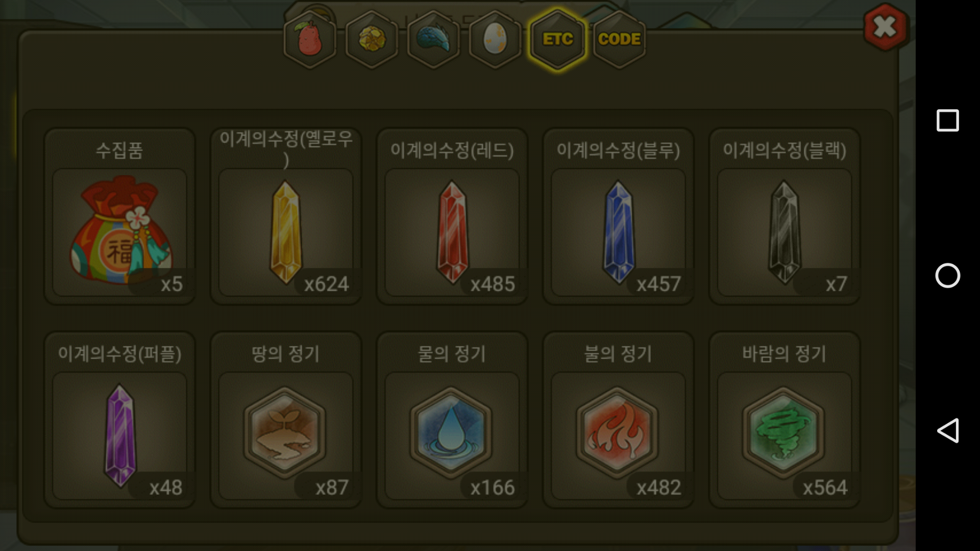Select the egg inventory tab
Viewport: 980px width, 551px height.
495,39
